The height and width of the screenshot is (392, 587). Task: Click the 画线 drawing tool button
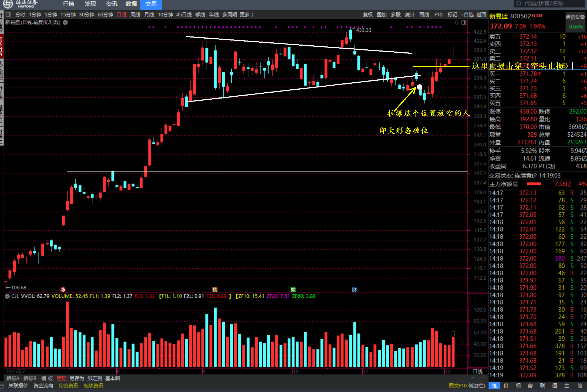click(424, 15)
